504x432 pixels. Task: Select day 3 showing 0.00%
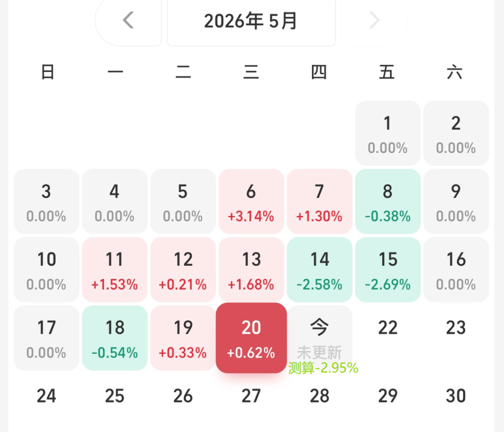click(46, 202)
